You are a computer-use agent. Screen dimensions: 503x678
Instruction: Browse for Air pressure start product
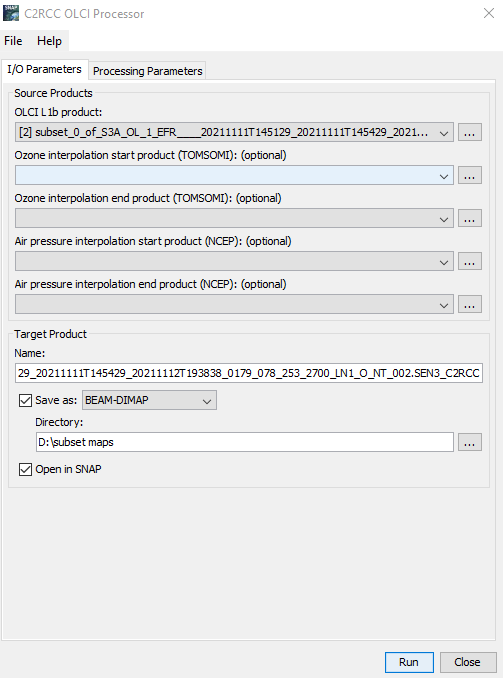pos(470,261)
